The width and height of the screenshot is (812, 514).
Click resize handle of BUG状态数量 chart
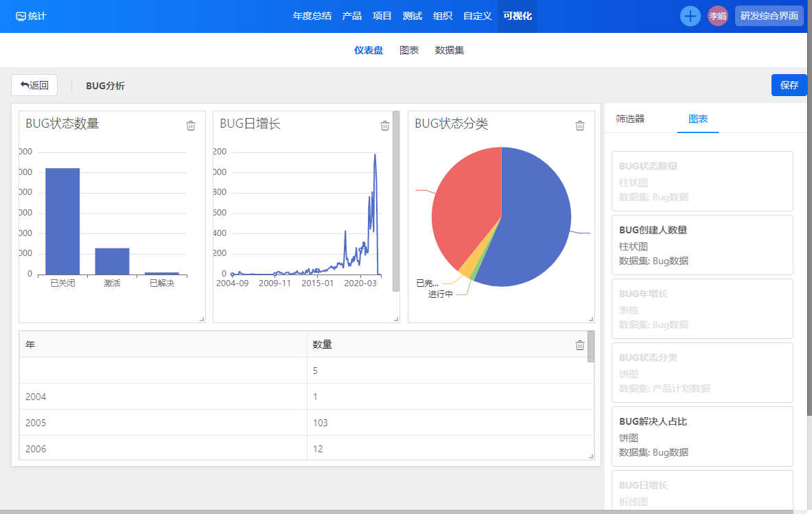(202, 319)
